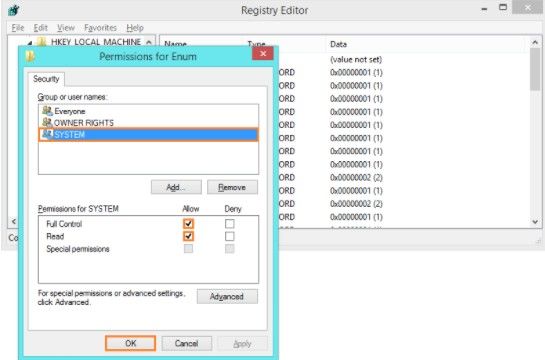545x360 pixels.
Task: Click the OWNER RIGHTS group icon
Action: point(47,122)
